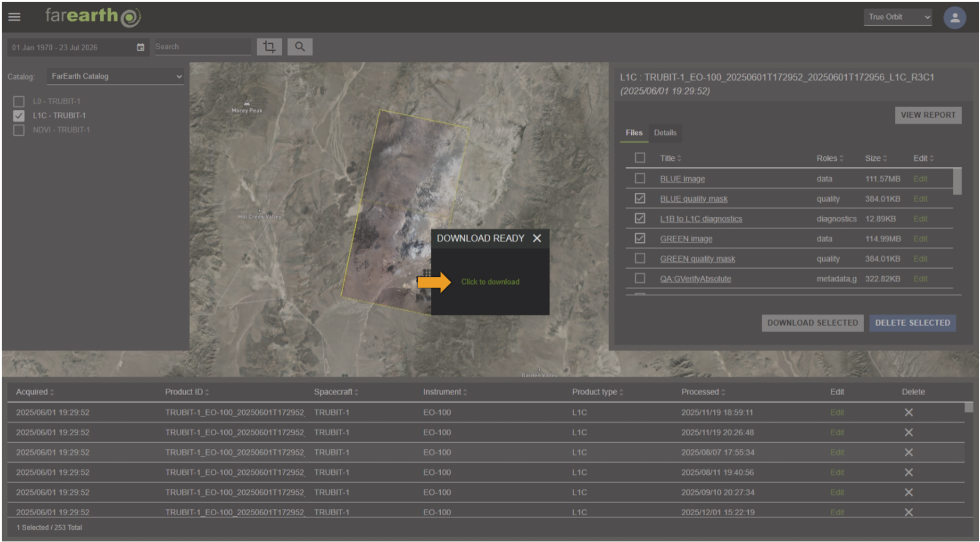The image size is (980, 542).
Task: Enable the L0 - TRUBIT-1 catalog checkbox
Action: [19, 101]
